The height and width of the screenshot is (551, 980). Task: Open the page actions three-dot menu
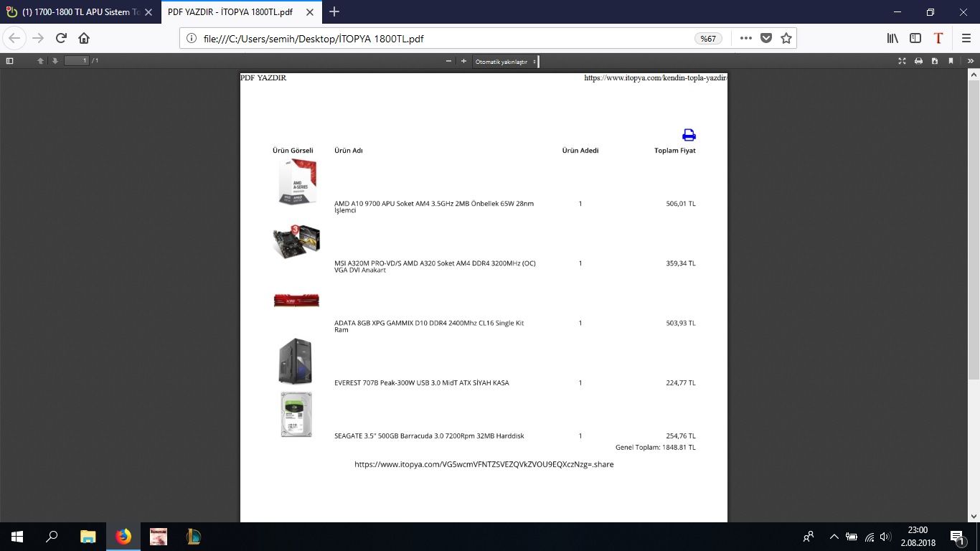(x=746, y=39)
